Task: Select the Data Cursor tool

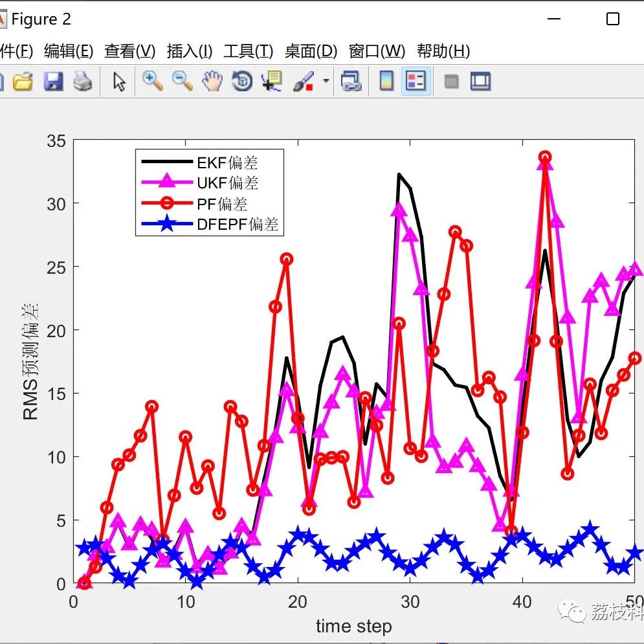Action: (x=272, y=80)
